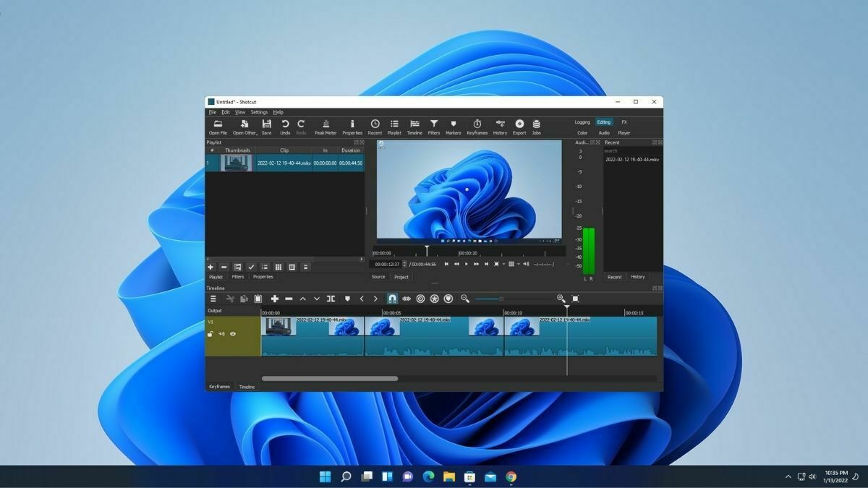Open the timeline hamburger menu
Image resolution: width=868 pixels, height=488 pixels.
coord(213,299)
